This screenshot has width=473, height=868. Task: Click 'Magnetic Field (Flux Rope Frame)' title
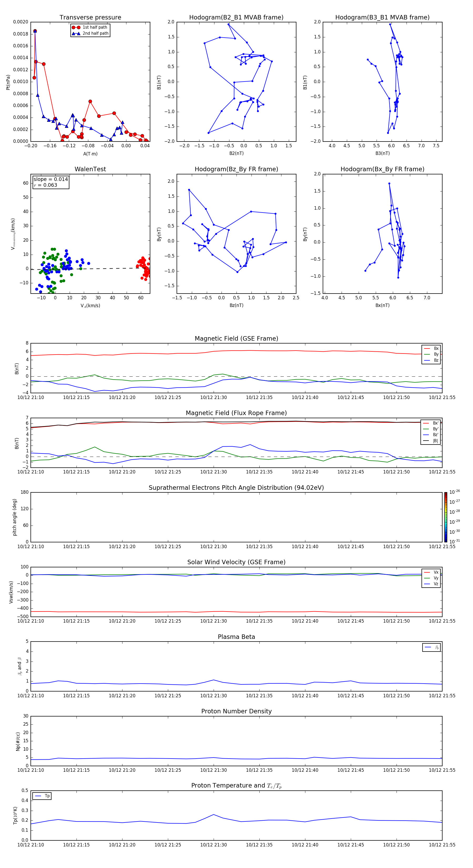click(x=236, y=413)
